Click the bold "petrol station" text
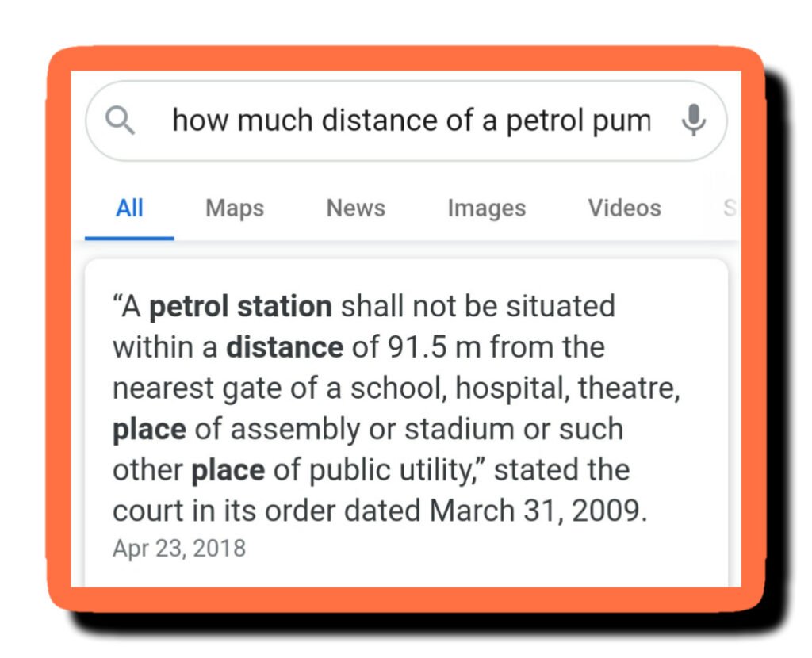Image resolution: width=812 pixels, height=658 pixels. [240, 306]
